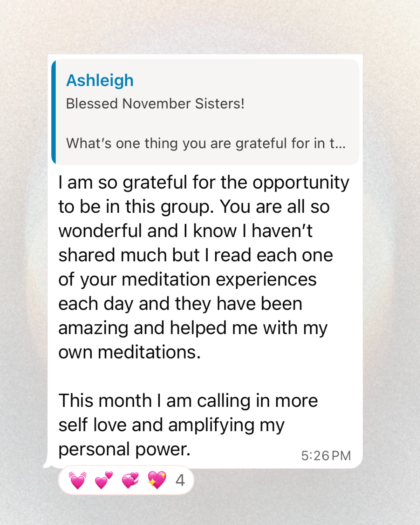The height and width of the screenshot is (525, 420).
Task: Click the line 'shared much but I read each one'
Action: tap(196, 255)
